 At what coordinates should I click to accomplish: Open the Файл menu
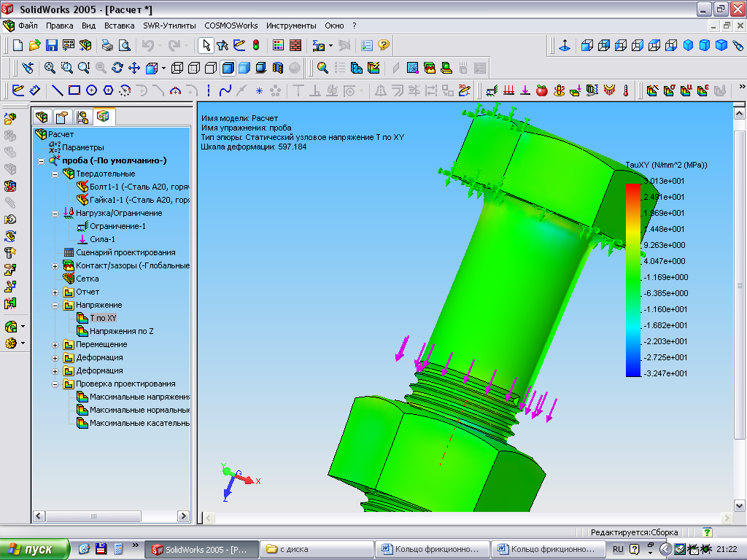pyautogui.click(x=28, y=26)
